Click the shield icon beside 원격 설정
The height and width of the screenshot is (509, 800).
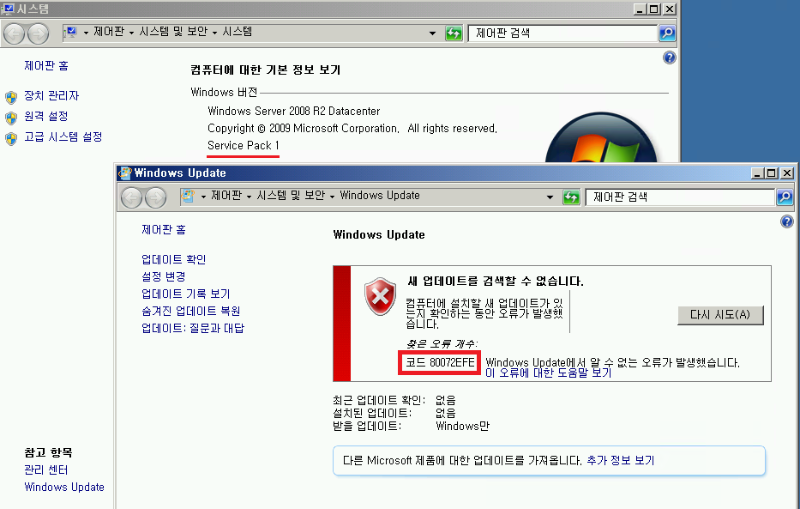pos(11,117)
